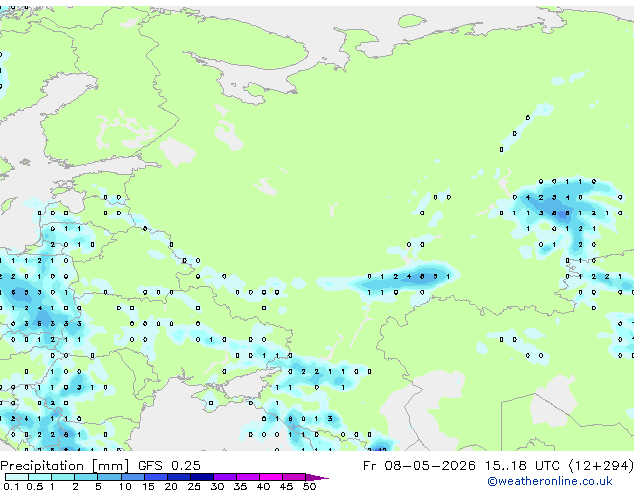Select the 1–2 mm legend color swatch
This screenshot has height=490, width=634.
(63, 477)
